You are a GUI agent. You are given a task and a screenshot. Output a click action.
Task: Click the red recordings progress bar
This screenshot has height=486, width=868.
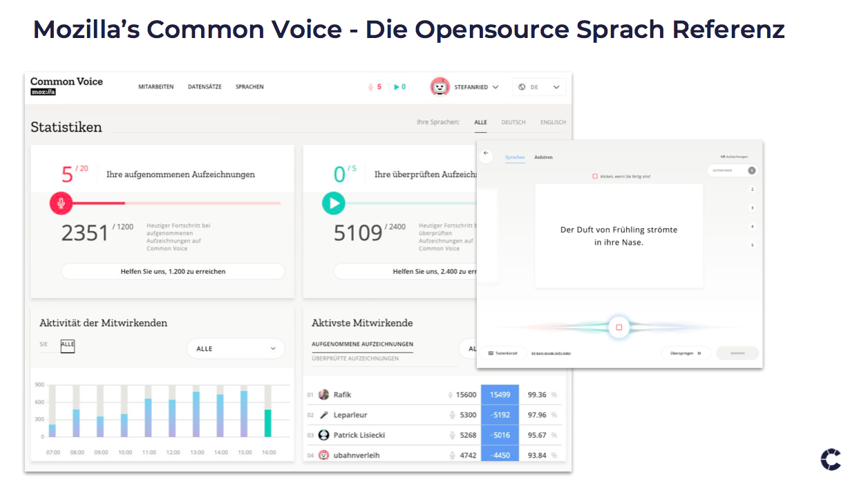pyautogui.click(x=176, y=203)
